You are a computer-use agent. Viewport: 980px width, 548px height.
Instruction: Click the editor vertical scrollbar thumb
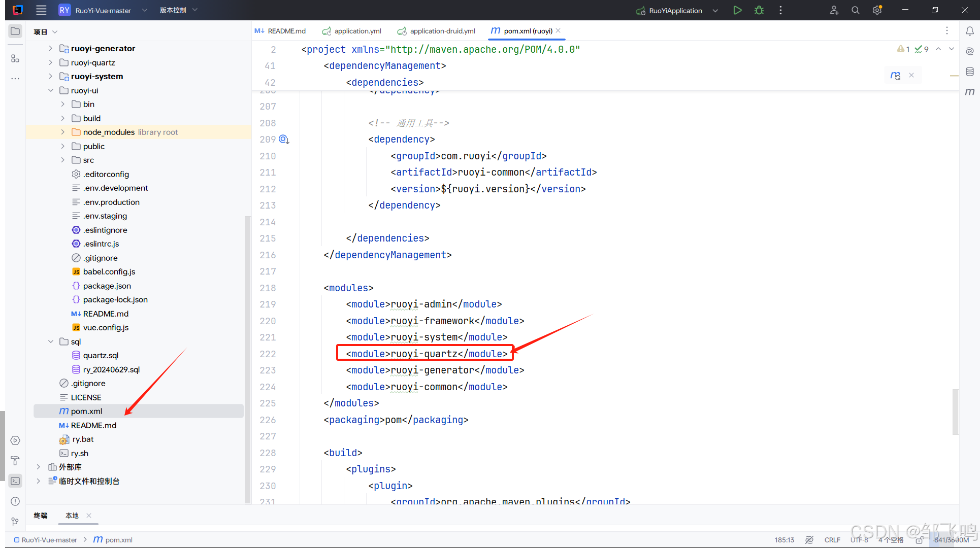point(955,412)
